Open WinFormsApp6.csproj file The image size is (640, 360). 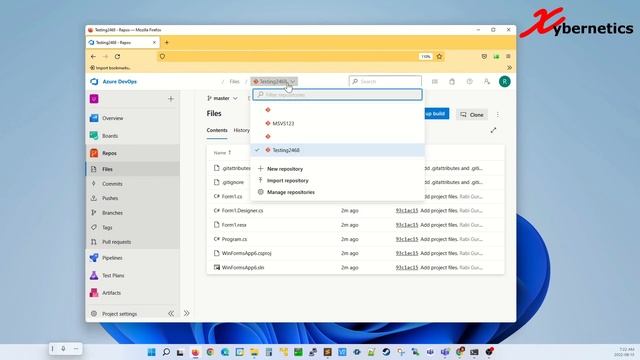click(x=246, y=253)
